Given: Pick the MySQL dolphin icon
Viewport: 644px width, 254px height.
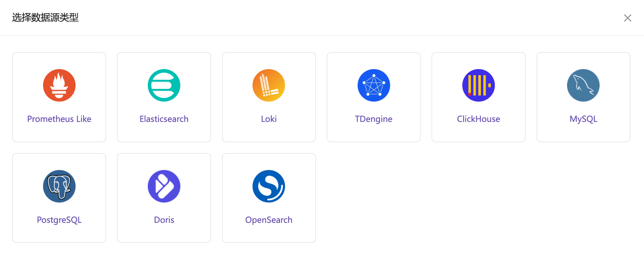Looking at the screenshot, I should coord(583,85).
